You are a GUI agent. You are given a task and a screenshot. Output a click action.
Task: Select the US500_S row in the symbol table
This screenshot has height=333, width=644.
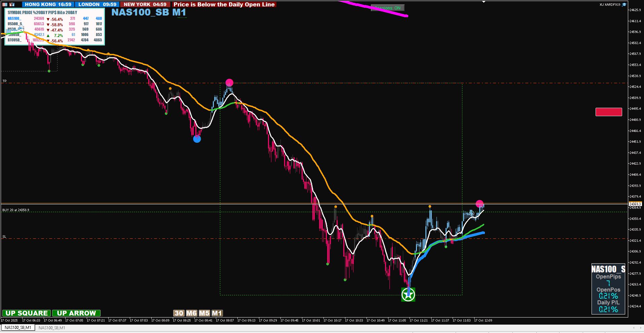(x=54, y=24)
